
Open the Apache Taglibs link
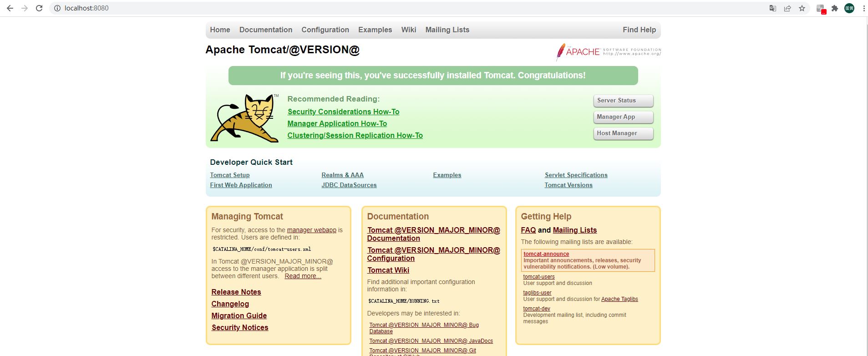[619, 299]
